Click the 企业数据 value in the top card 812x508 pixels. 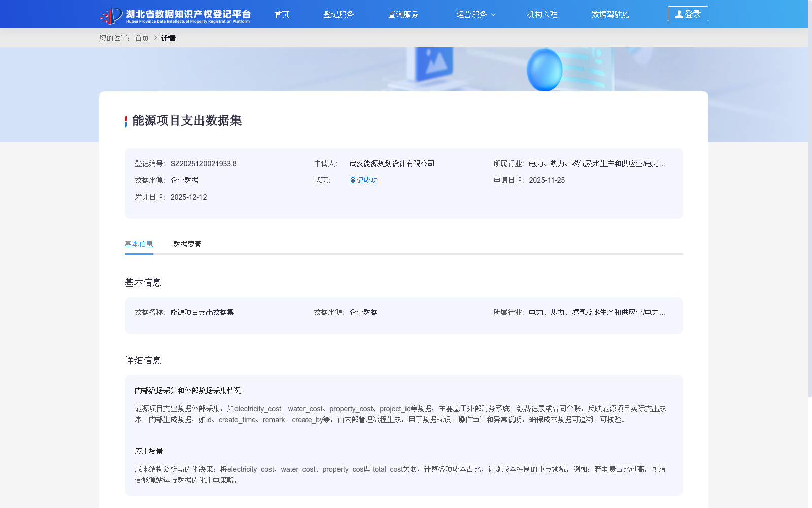pos(184,180)
